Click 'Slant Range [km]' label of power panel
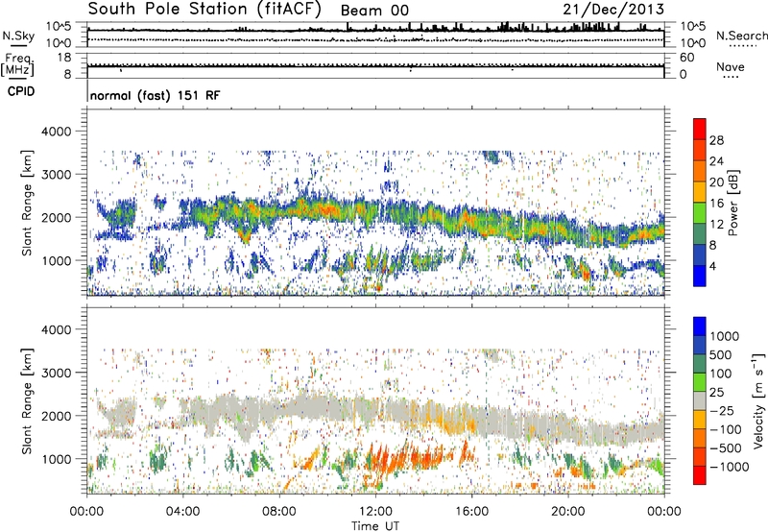 coord(27,203)
